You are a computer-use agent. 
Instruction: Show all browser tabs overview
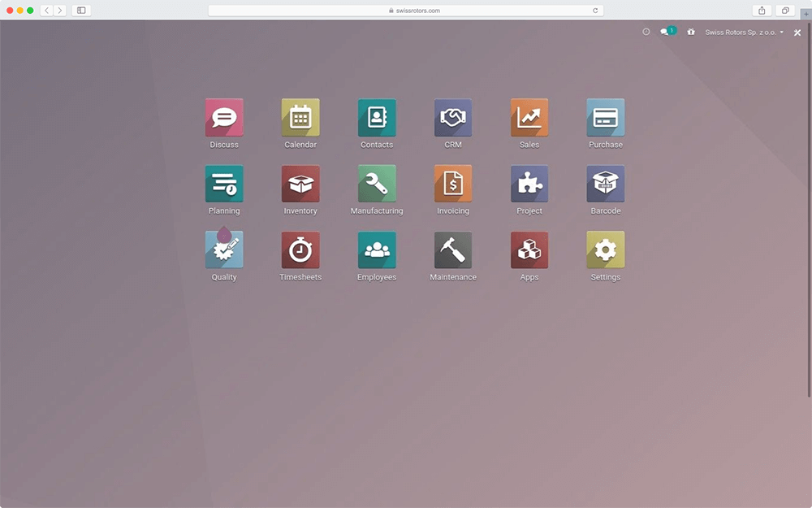[x=785, y=11]
